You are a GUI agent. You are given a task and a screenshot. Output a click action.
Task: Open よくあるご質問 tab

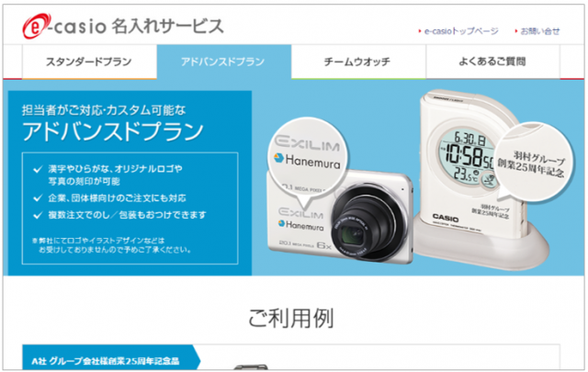[492, 62]
